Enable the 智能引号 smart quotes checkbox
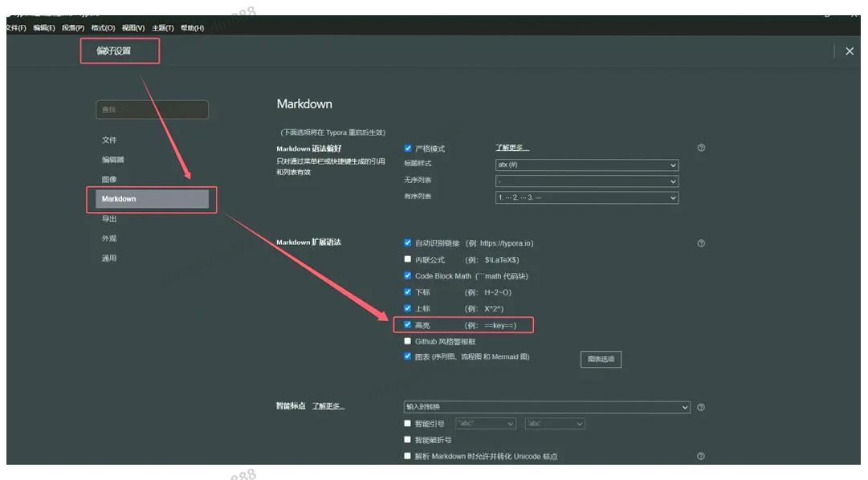This screenshot has width=868, height=480. pyautogui.click(x=407, y=423)
